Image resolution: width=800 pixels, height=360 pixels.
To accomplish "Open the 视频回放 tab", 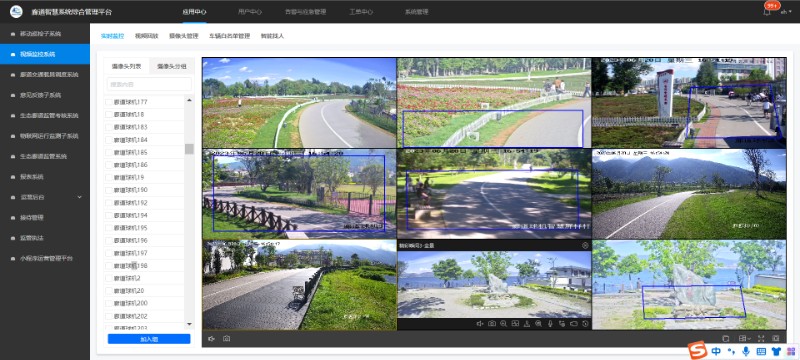I will [x=146, y=36].
